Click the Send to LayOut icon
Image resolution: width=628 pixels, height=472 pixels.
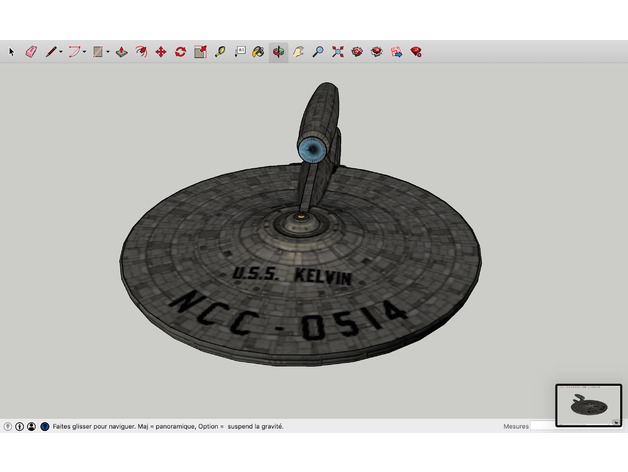tap(397, 52)
